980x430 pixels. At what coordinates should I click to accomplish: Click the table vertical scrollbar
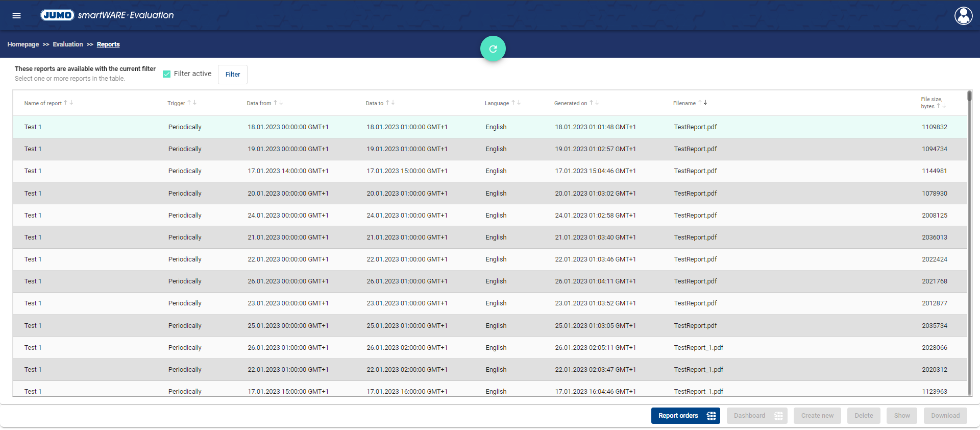(969, 243)
